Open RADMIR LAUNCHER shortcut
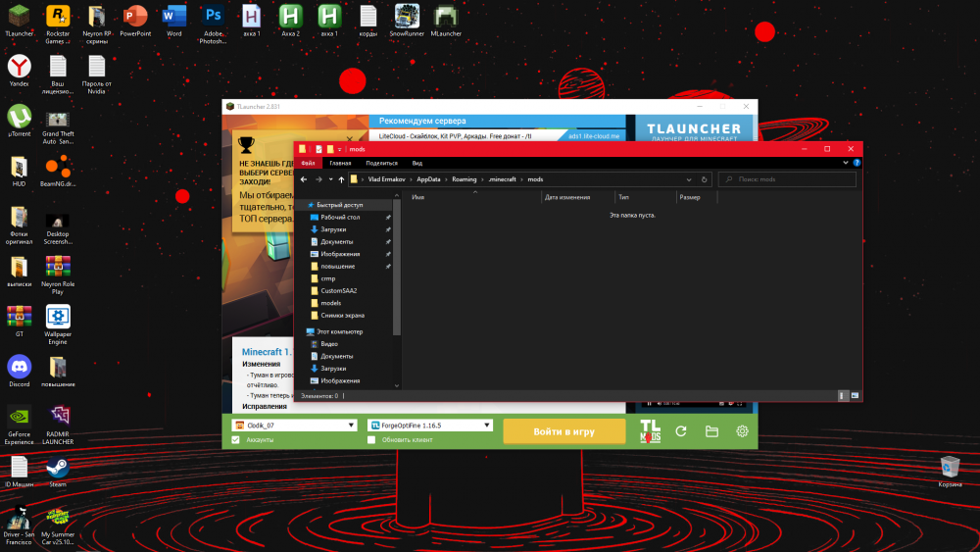Screen dimensions: 980x552 coord(58,426)
